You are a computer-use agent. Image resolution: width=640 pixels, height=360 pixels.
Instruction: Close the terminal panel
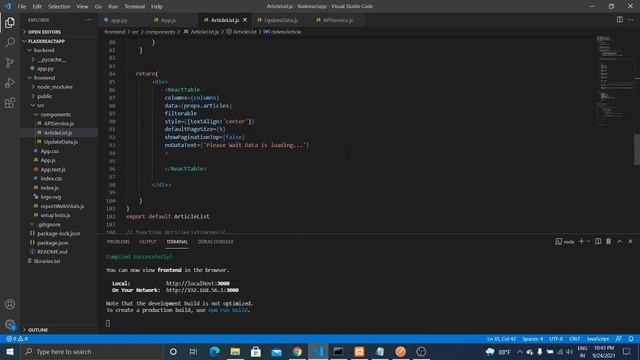(630, 241)
